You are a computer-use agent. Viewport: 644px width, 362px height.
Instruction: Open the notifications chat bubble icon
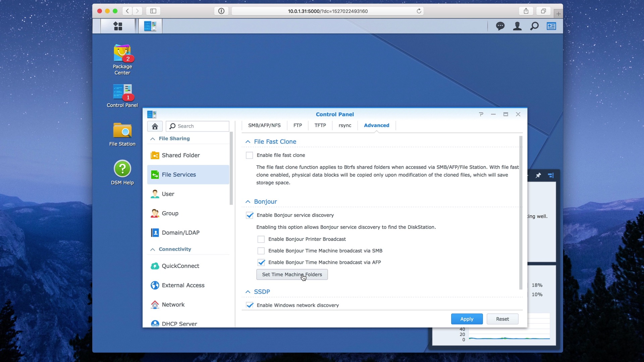pyautogui.click(x=500, y=26)
